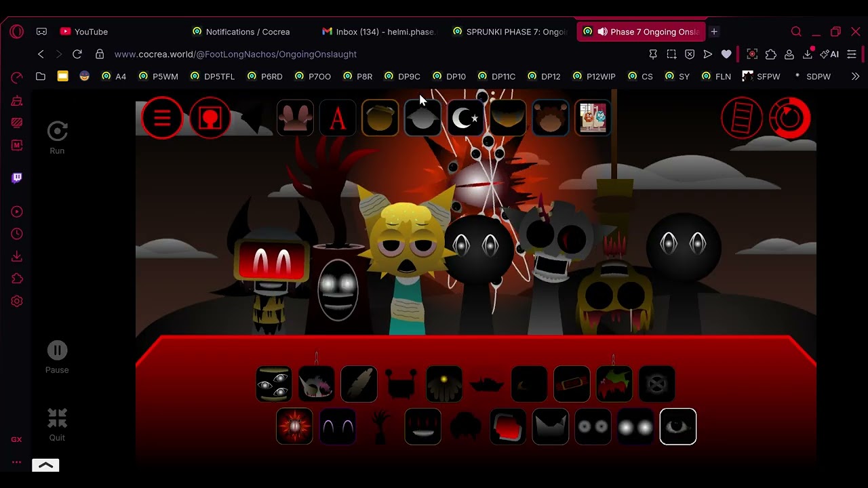The width and height of the screenshot is (868, 488).
Task: Pick the tilted red square sound icon
Action: pos(508,426)
